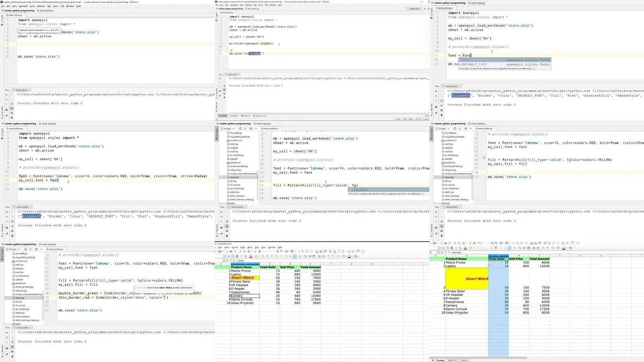644x362 pixels.
Task: Click Save icon in LibreOffice window with Camera selected
Action: point(220,251)
